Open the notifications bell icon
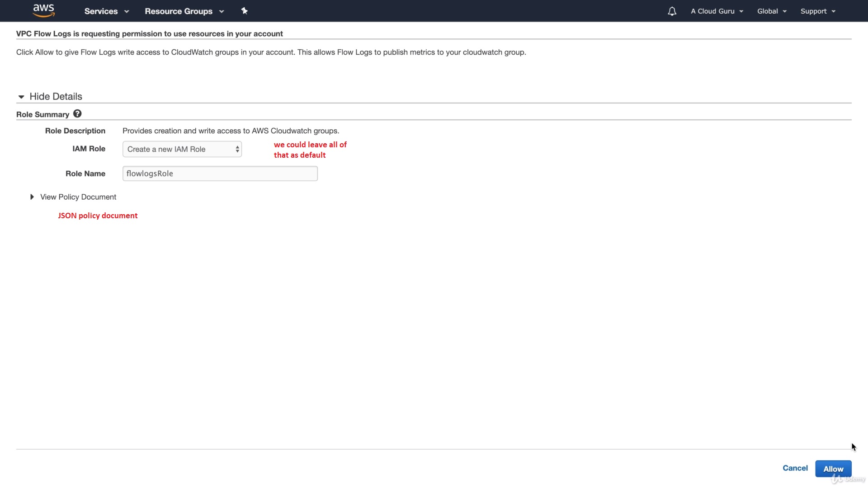 pyautogui.click(x=672, y=11)
